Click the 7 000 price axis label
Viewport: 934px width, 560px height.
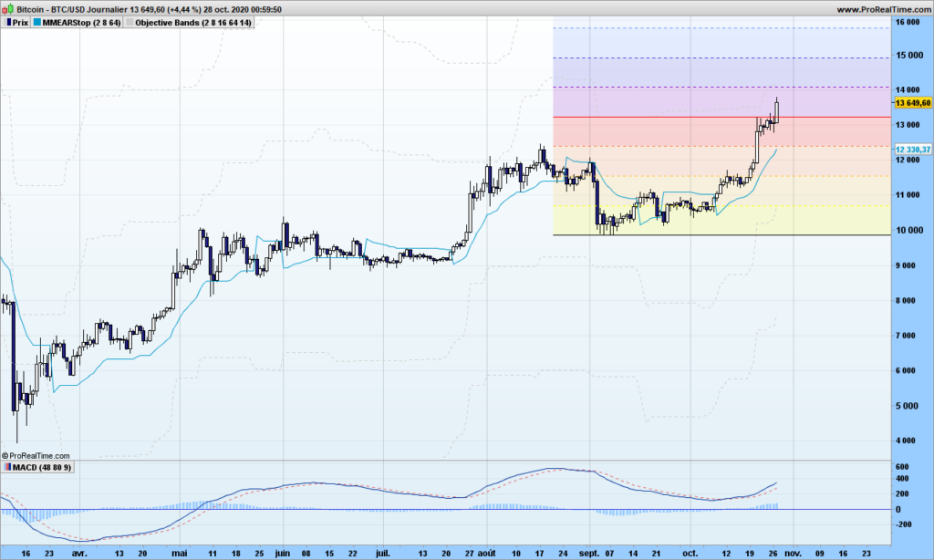point(907,336)
